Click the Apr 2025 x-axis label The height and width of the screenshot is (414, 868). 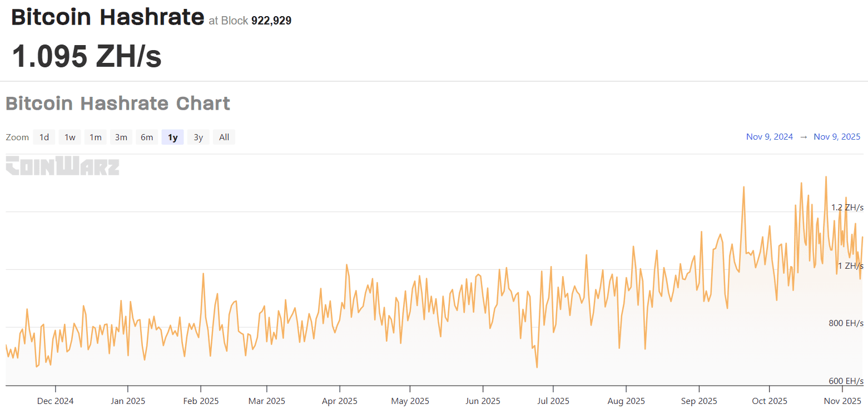(x=340, y=401)
